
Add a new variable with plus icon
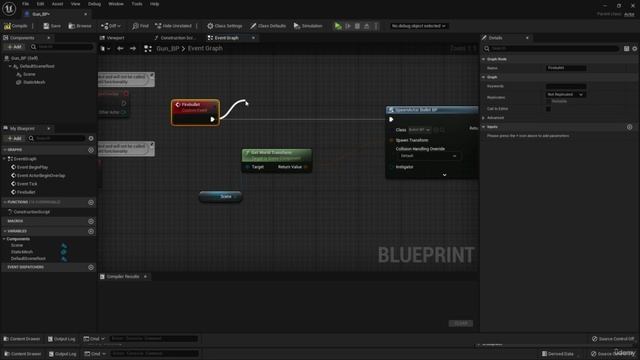91,231
